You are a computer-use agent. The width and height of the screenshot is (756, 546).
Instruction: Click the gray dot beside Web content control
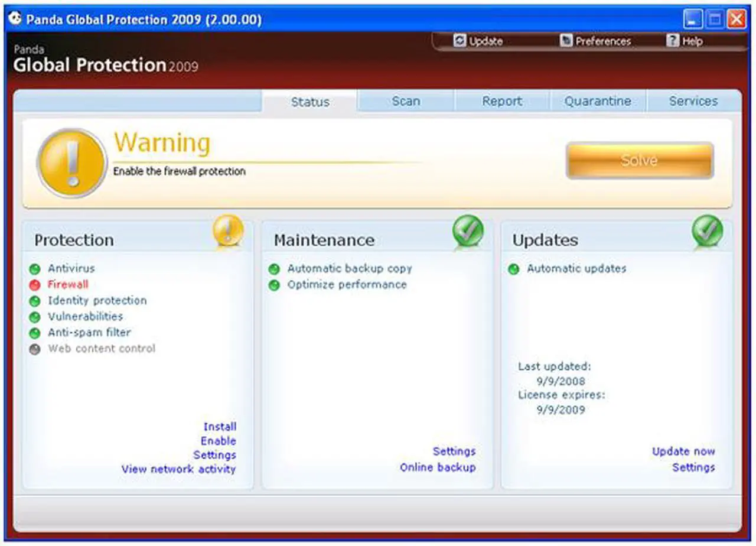(x=35, y=349)
